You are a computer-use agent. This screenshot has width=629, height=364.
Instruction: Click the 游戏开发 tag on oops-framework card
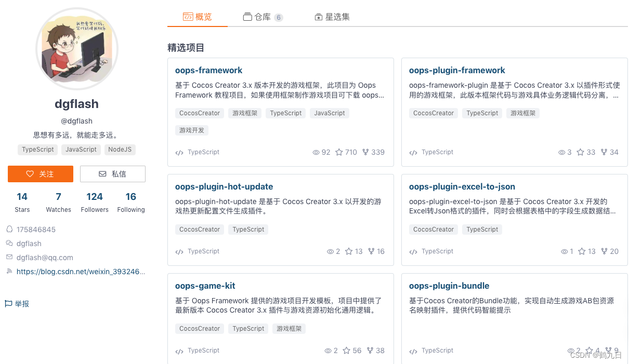click(192, 130)
